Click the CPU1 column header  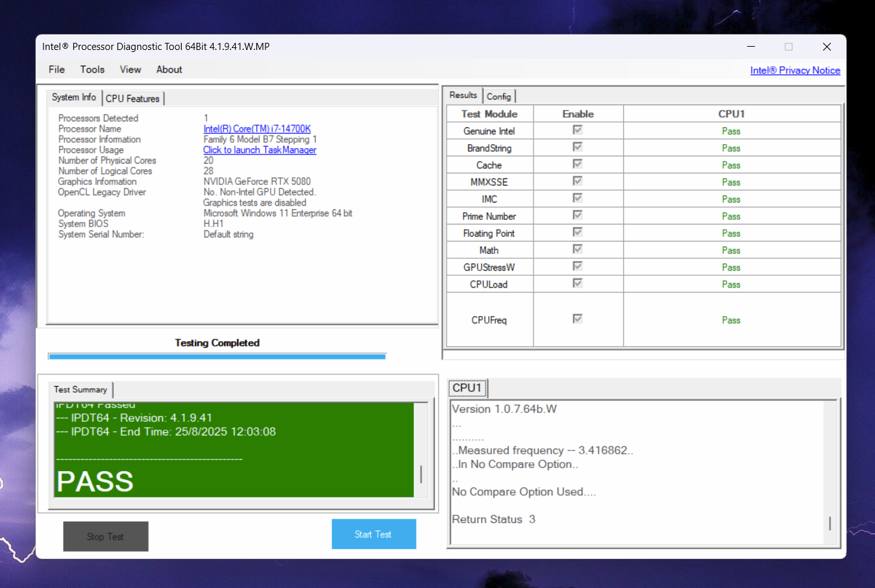coord(732,114)
